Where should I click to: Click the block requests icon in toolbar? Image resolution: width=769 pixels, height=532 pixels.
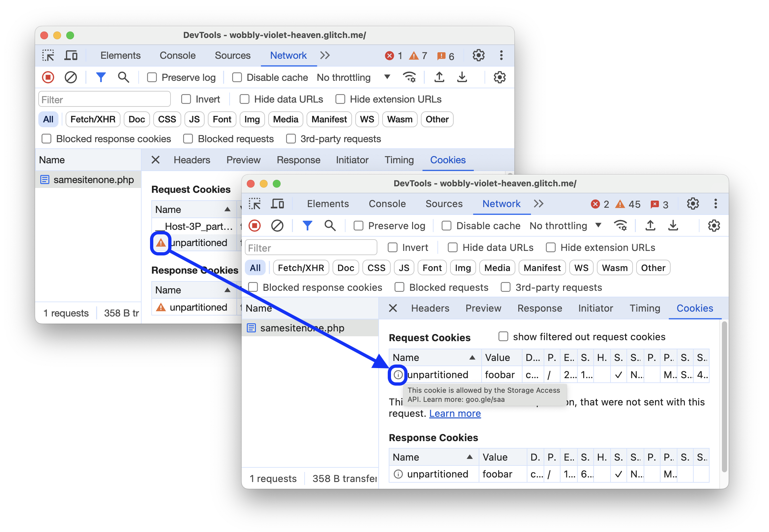(71, 78)
